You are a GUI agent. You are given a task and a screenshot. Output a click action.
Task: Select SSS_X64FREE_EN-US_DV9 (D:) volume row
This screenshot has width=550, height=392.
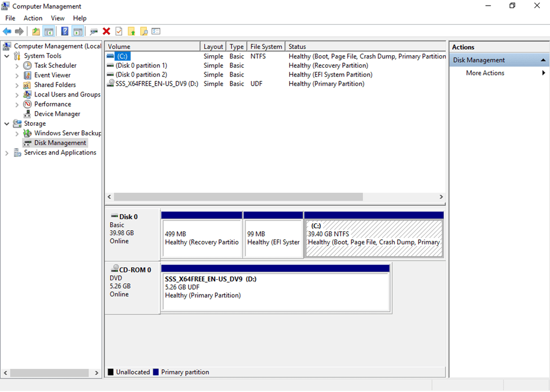point(276,83)
